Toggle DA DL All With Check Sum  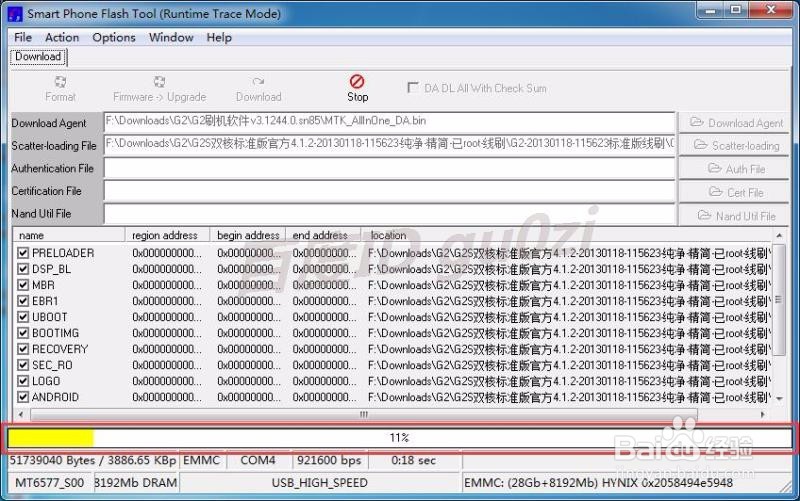pyautogui.click(x=413, y=88)
